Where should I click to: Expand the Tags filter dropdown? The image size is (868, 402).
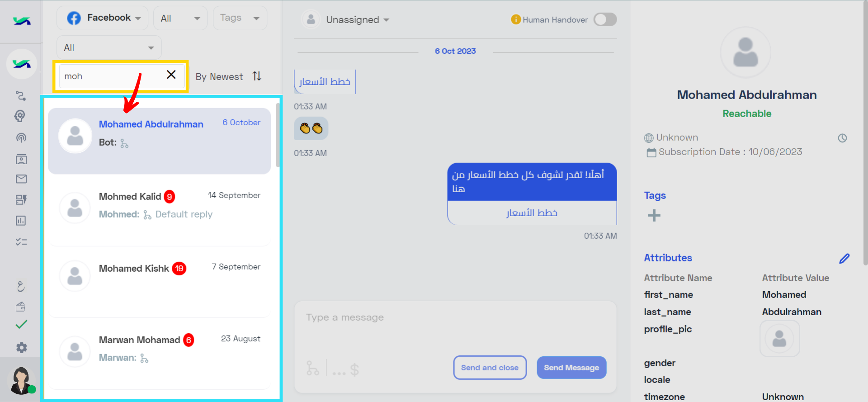[x=240, y=18]
